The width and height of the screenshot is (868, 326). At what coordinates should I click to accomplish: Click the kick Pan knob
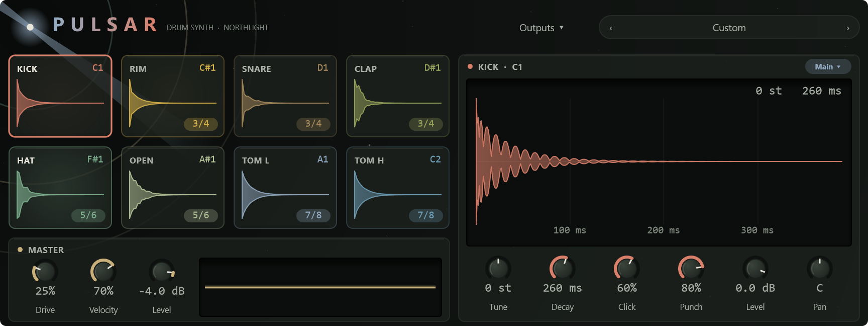coord(820,269)
